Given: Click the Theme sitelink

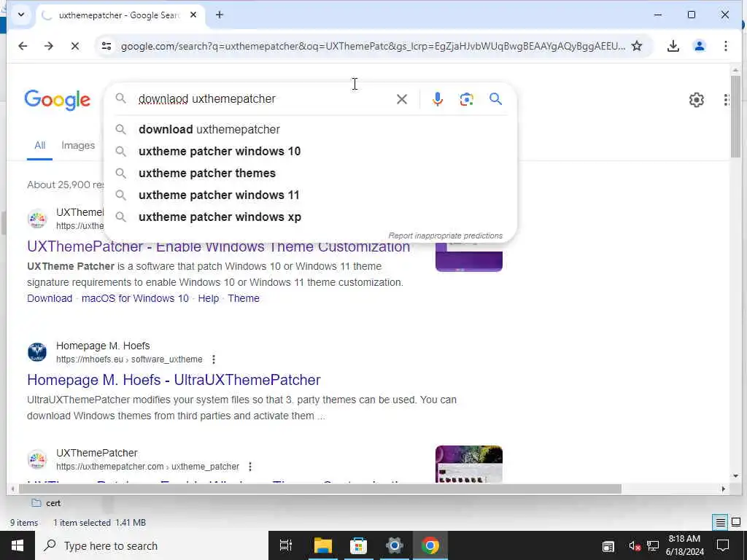Looking at the screenshot, I should pyautogui.click(x=244, y=298).
